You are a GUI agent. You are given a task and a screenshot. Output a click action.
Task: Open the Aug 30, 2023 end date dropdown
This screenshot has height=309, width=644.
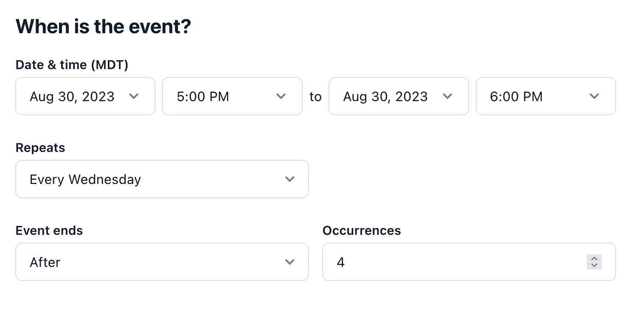398,97
